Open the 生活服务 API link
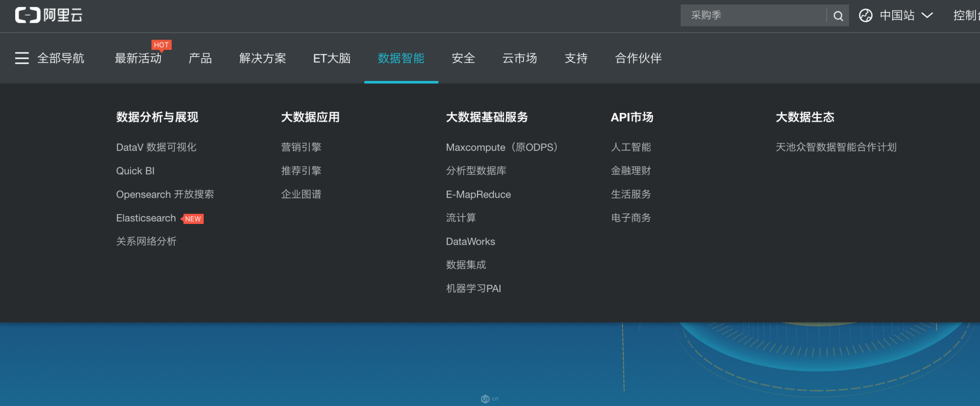This screenshot has height=406, width=980. 631,195
